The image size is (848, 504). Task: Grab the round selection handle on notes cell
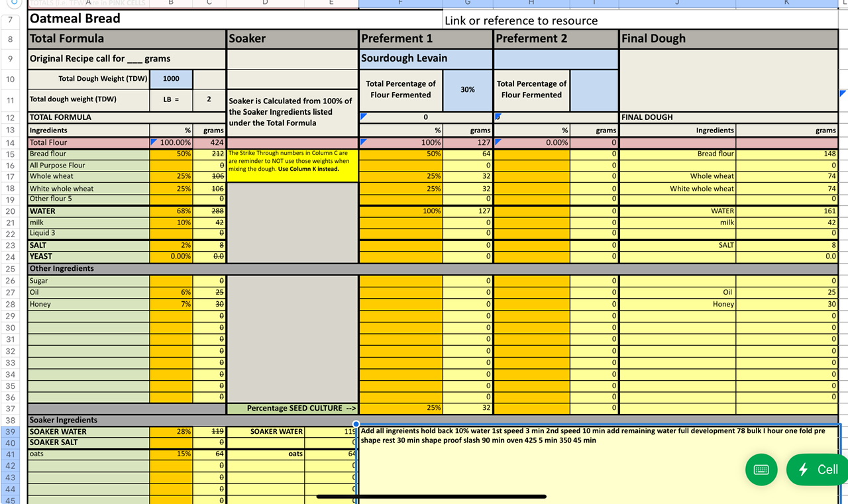(356, 424)
